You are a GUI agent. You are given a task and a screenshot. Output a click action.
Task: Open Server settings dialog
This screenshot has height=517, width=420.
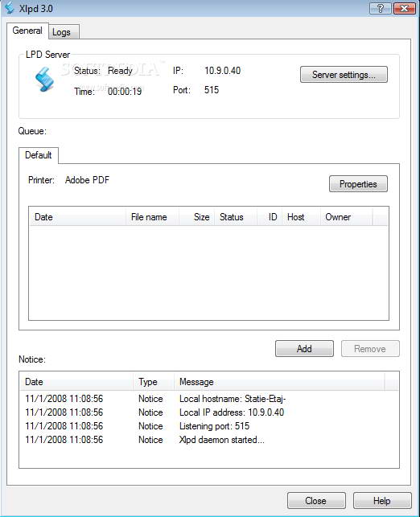coord(344,75)
